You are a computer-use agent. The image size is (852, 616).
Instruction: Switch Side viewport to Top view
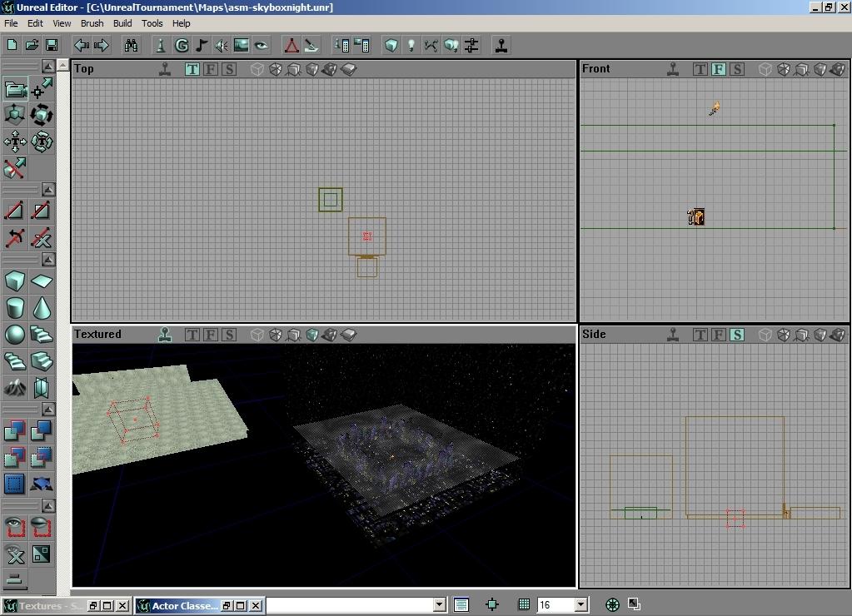point(700,335)
